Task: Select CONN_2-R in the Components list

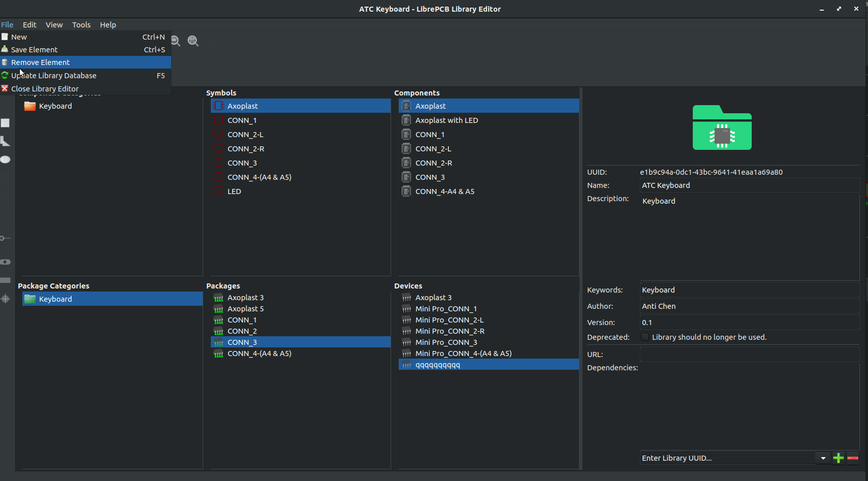Action: 489,163
